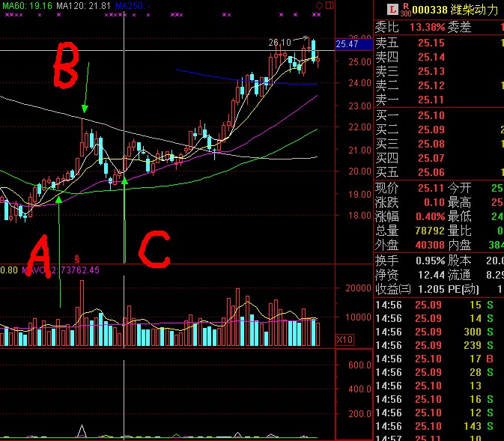Click the 最低 label
The image size is (504, 441).
[459, 216]
